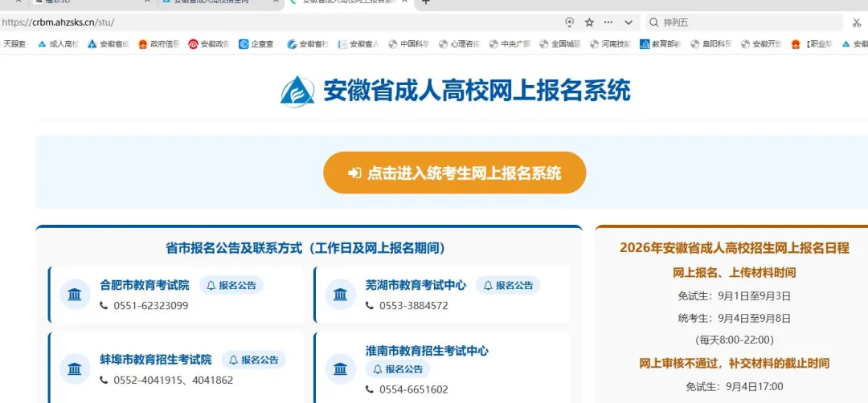Click the URL address crbm.ahzsks.cn/stu/
This screenshot has width=868, height=403.
coord(58,22)
